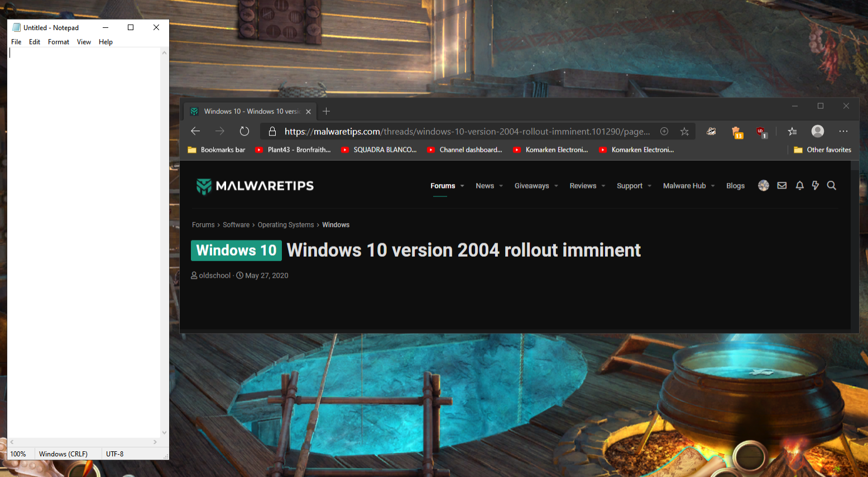Go to the News section
This screenshot has height=477, width=868.
coord(485,186)
